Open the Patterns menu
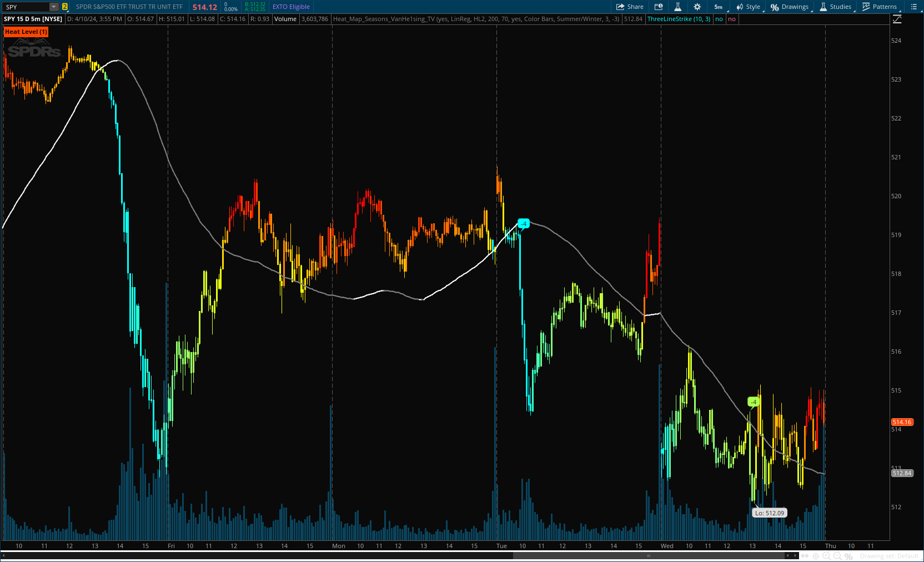Screen dimensions: 924x562 (x=880, y=7)
